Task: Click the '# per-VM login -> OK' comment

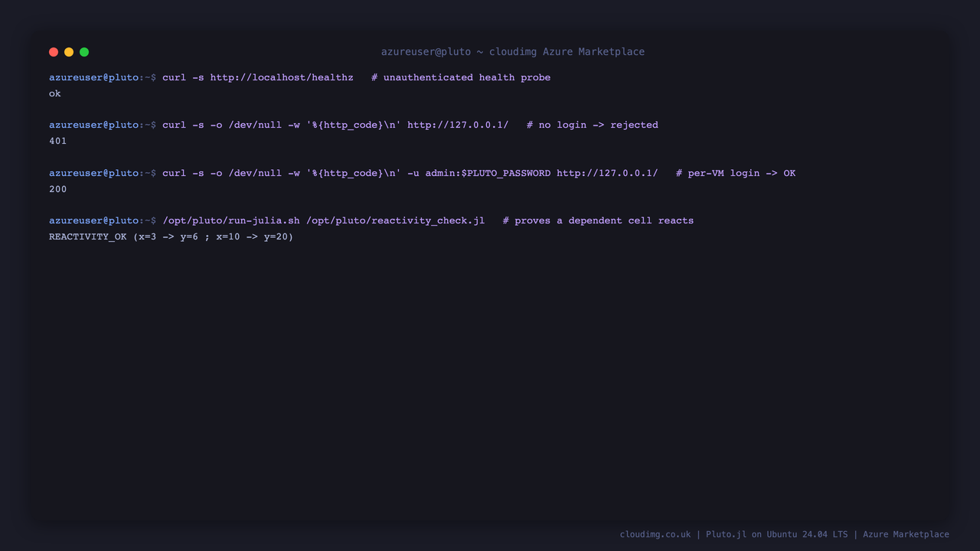Action: click(x=736, y=173)
